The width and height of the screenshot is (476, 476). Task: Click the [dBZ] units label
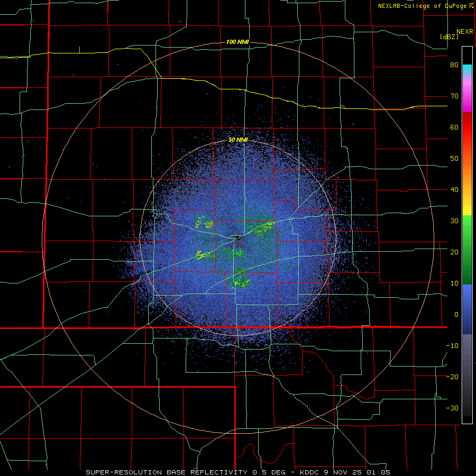point(449,36)
